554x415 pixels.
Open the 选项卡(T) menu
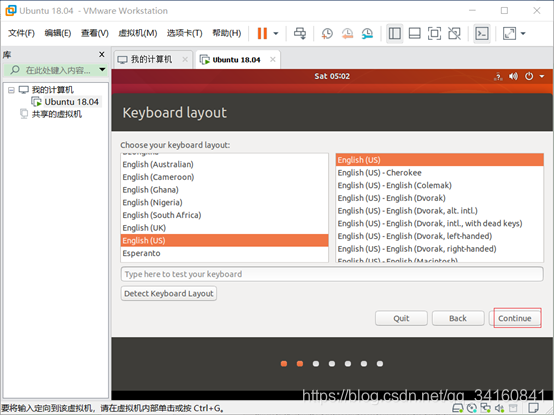(x=184, y=33)
